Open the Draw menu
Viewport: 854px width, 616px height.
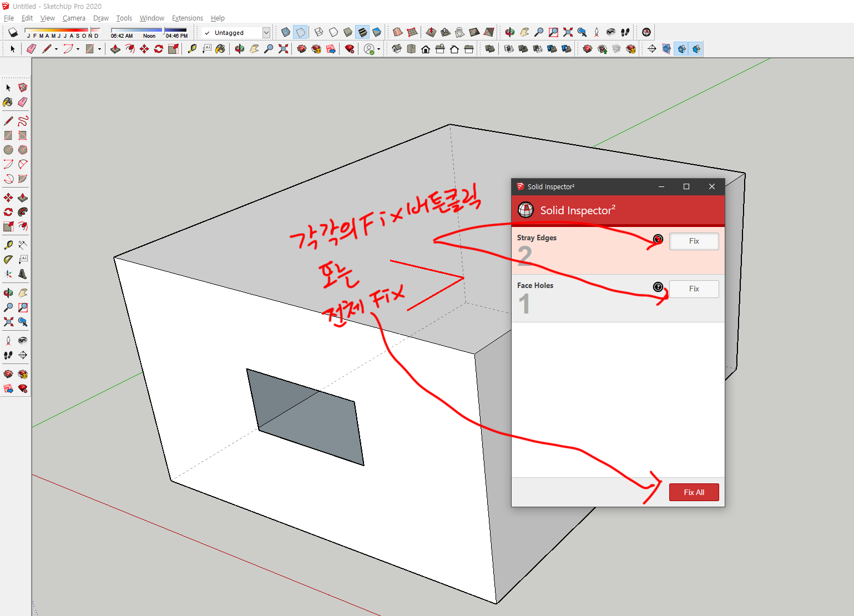click(101, 18)
